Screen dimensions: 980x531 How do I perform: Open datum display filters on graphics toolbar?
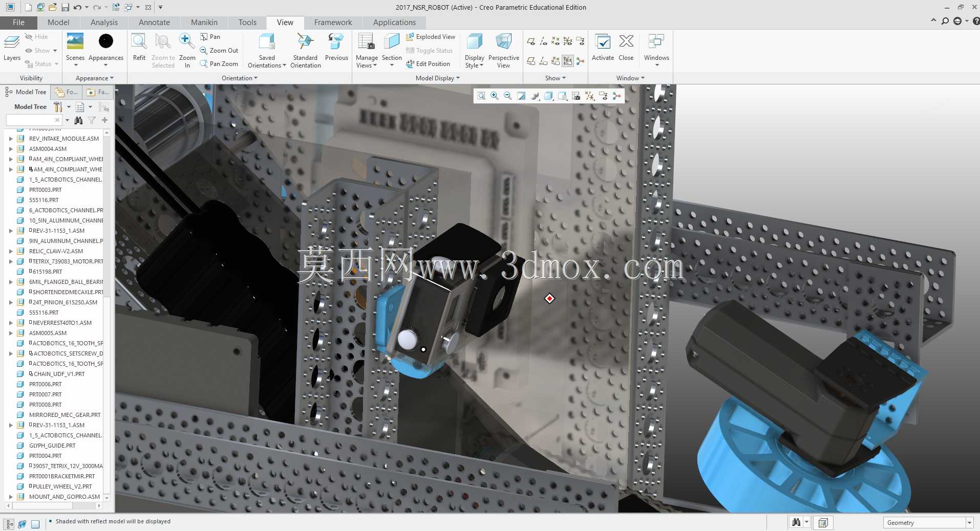pyautogui.click(x=590, y=96)
